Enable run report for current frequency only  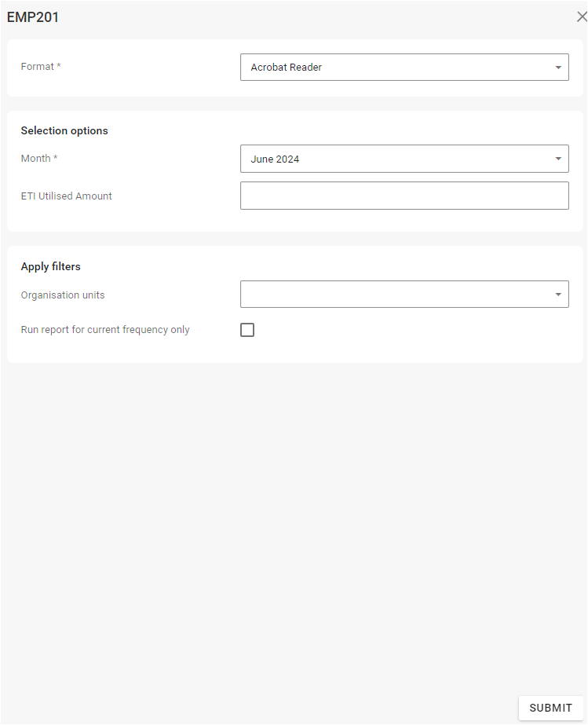[x=247, y=330]
